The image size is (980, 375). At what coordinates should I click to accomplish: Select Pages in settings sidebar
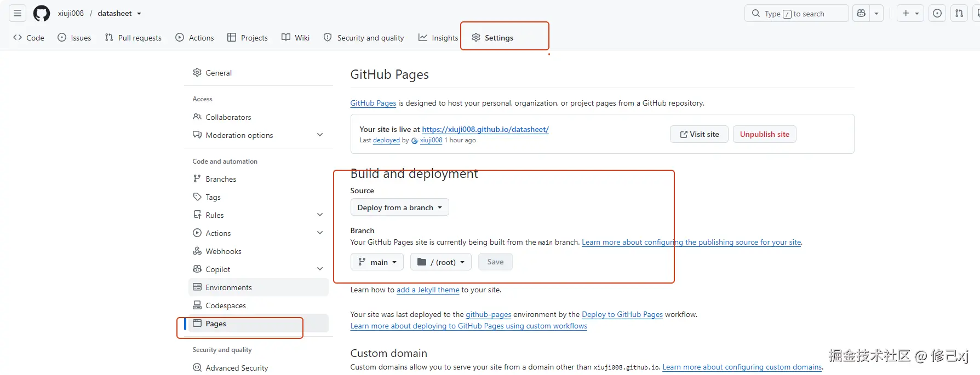tap(259, 324)
